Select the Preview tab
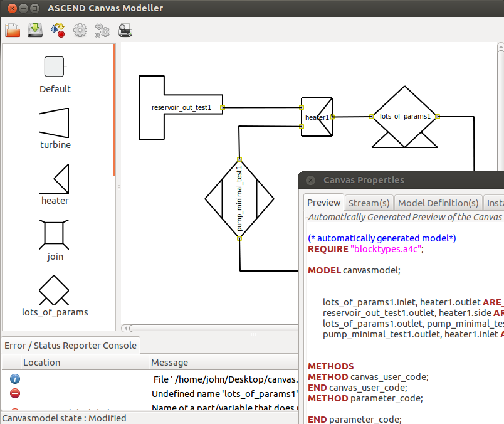The width and height of the screenshot is (504, 424). [323, 203]
